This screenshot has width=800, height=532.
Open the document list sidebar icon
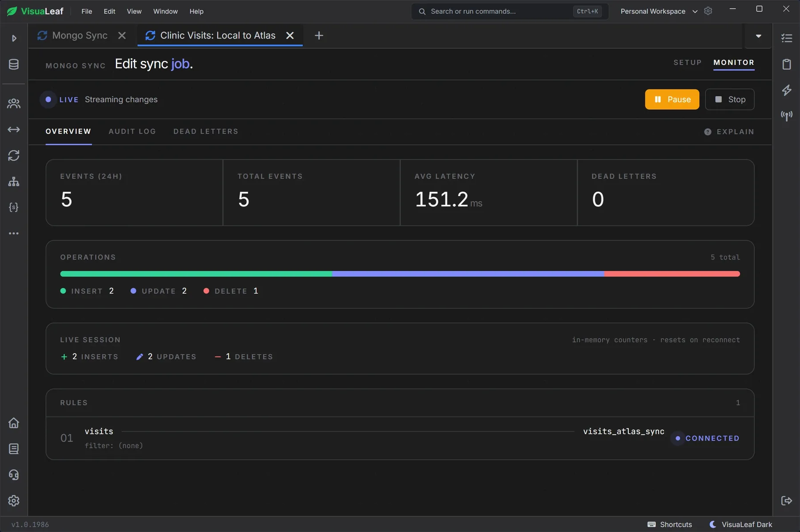(x=14, y=449)
